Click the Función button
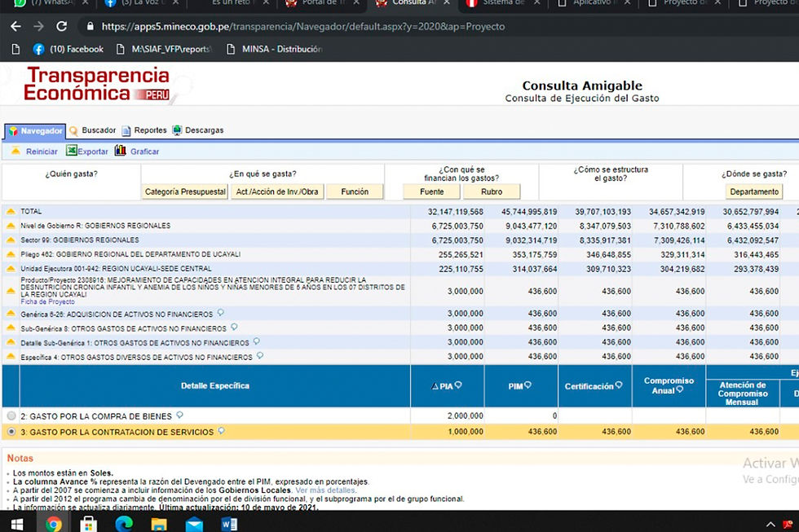This screenshot has height=532, width=799. (x=355, y=192)
